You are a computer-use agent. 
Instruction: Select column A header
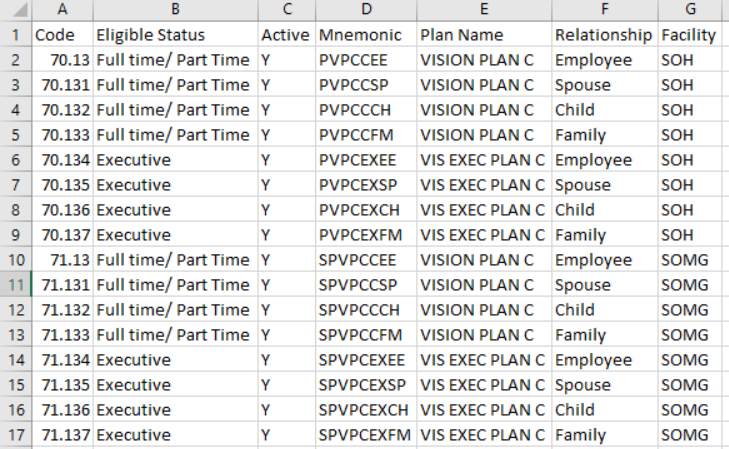(62, 10)
